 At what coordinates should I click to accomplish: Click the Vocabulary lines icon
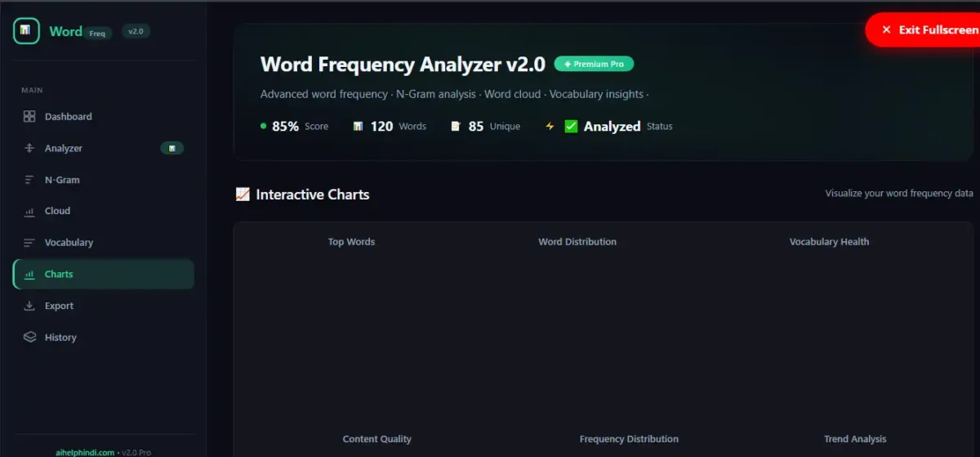[x=29, y=243]
